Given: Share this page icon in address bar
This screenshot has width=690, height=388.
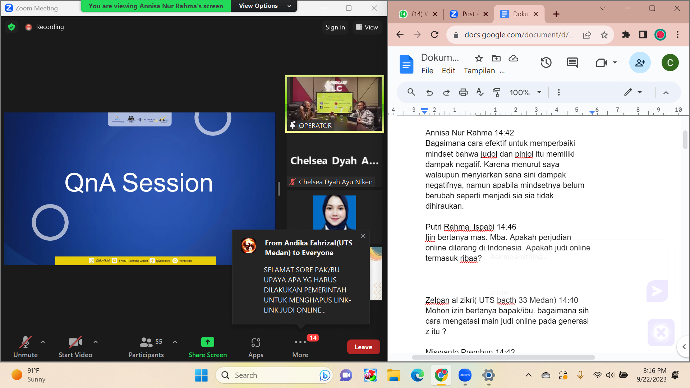Looking at the screenshot, I should click(x=587, y=35).
